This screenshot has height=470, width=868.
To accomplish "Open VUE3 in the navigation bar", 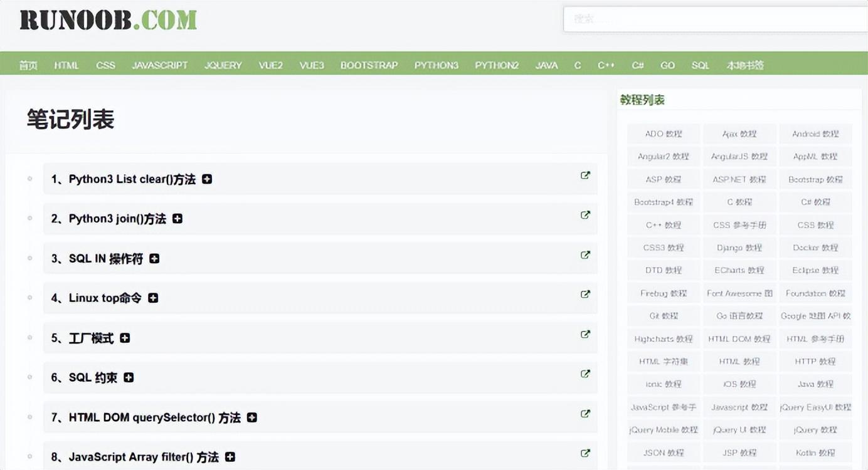I will pyautogui.click(x=312, y=65).
